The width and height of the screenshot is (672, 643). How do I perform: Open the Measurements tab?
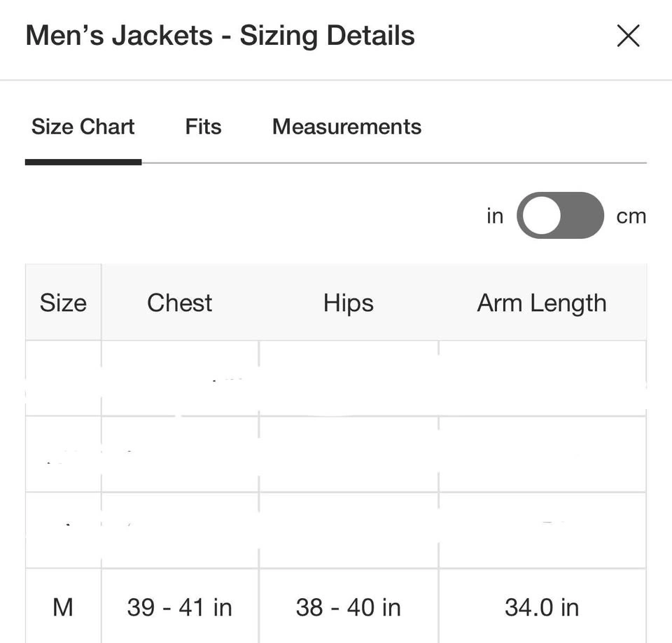[346, 127]
